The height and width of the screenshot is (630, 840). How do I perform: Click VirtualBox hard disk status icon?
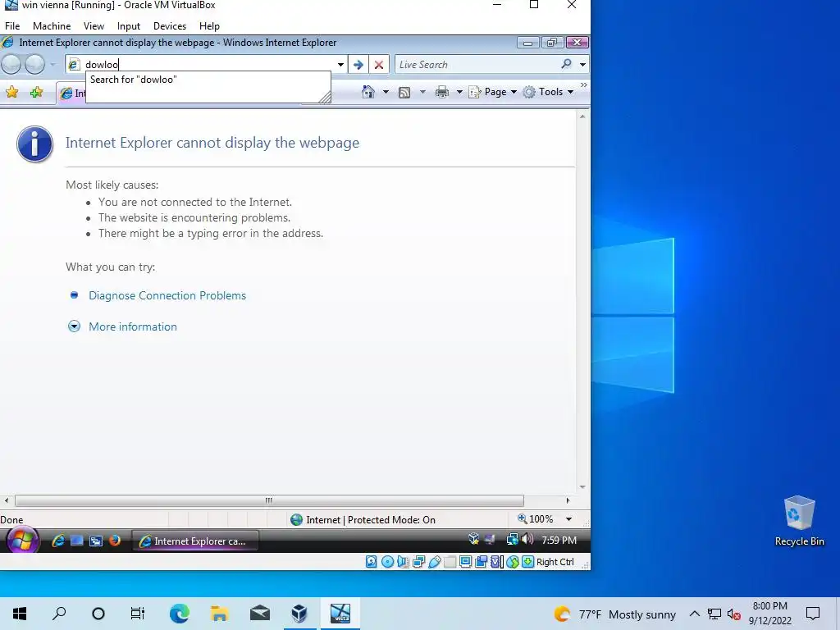click(372, 561)
